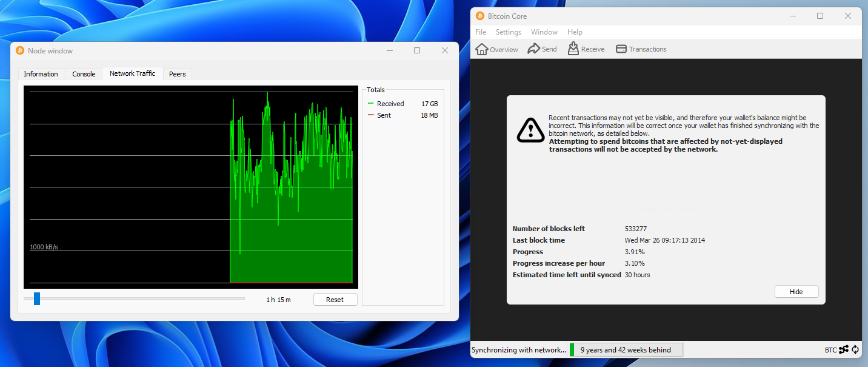Click Hide on the sync overlay

point(796,292)
